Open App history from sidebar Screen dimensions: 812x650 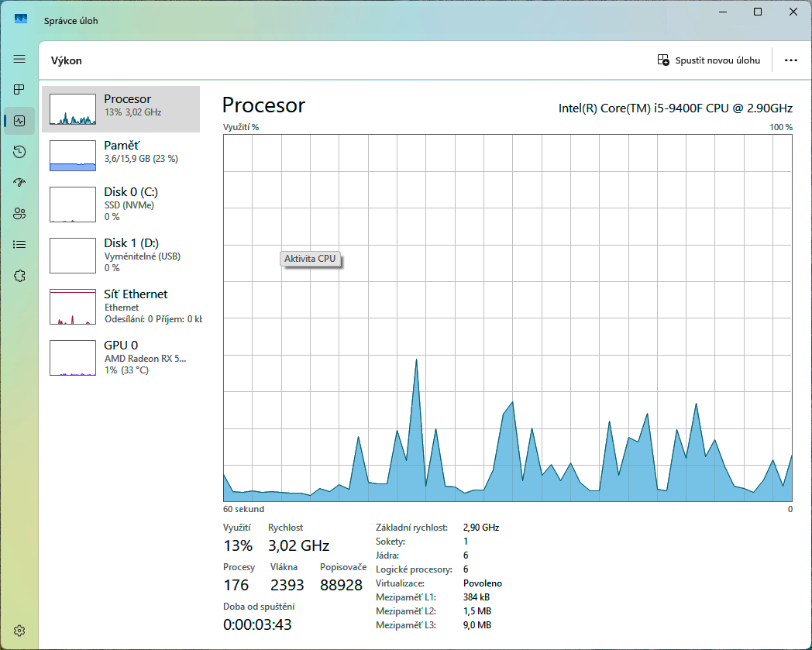point(19,152)
